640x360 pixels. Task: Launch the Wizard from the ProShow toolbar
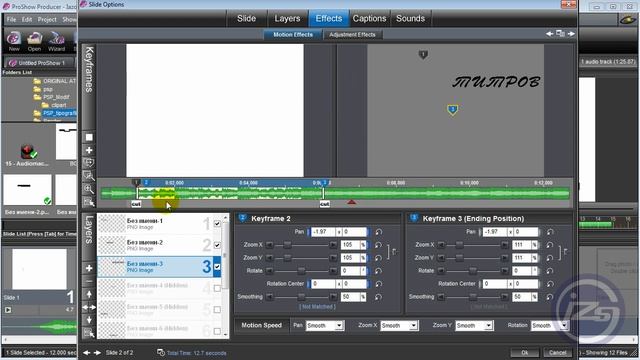click(x=56, y=39)
